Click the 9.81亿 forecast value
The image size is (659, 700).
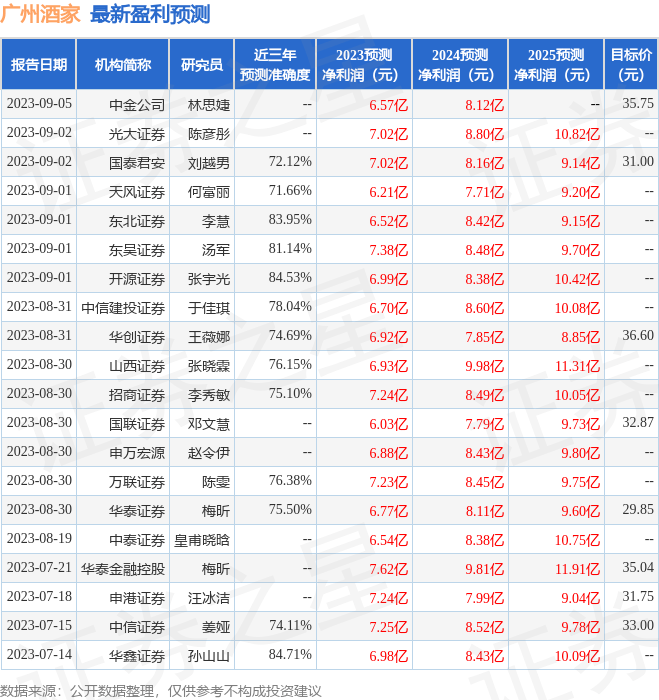coord(484,569)
